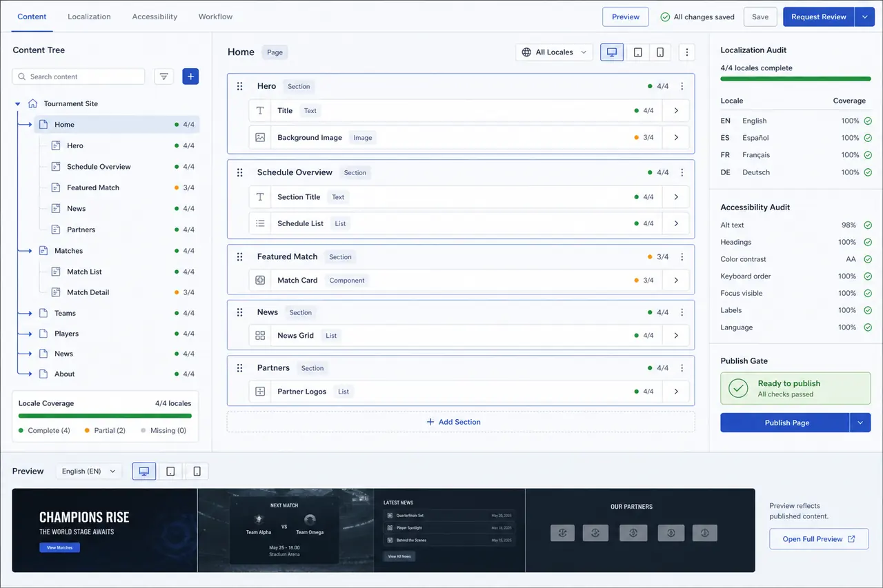The width and height of the screenshot is (883, 588).
Task: Click drag handle of Hero section
Action: pyautogui.click(x=240, y=86)
